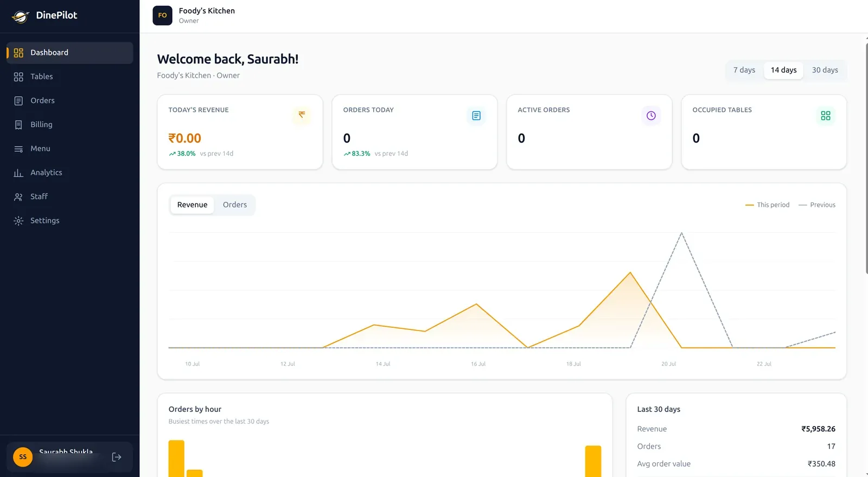Open Settings from the sidebar

tap(69, 220)
